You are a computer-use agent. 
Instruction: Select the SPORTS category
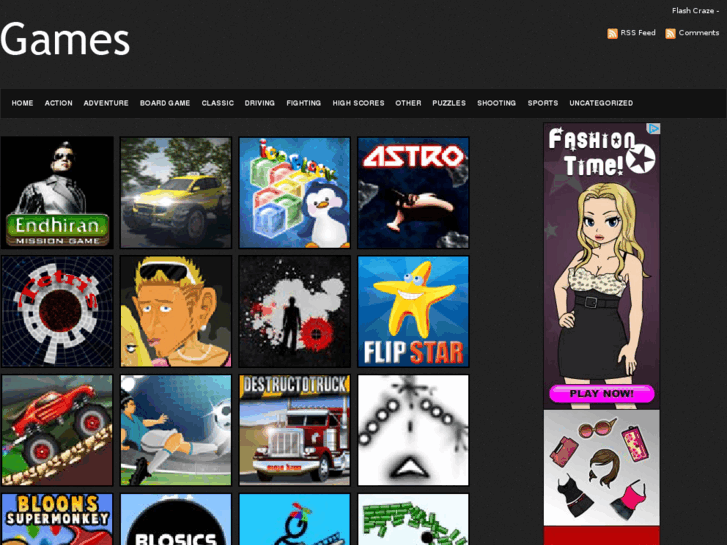(x=543, y=103)
